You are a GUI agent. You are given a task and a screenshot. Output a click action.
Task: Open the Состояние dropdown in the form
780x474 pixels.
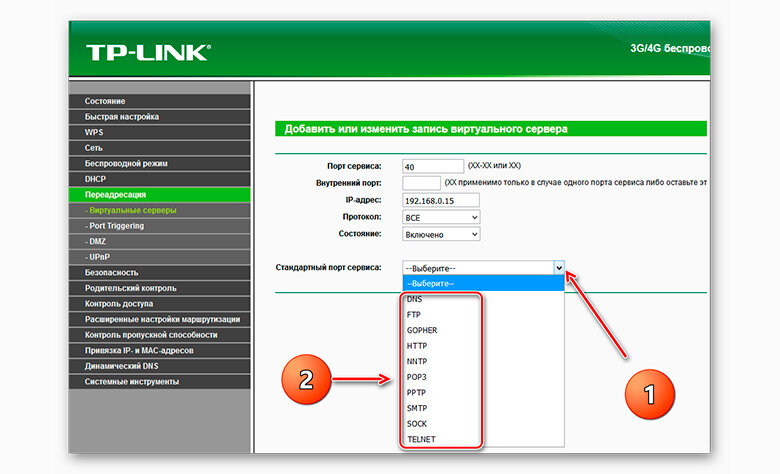tap(441, 234)
